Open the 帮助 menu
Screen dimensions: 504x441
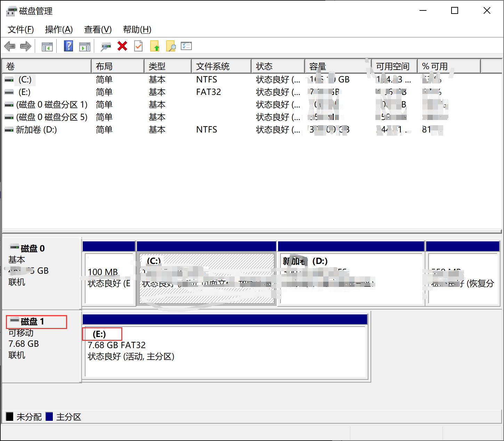[x=137, y=30]
